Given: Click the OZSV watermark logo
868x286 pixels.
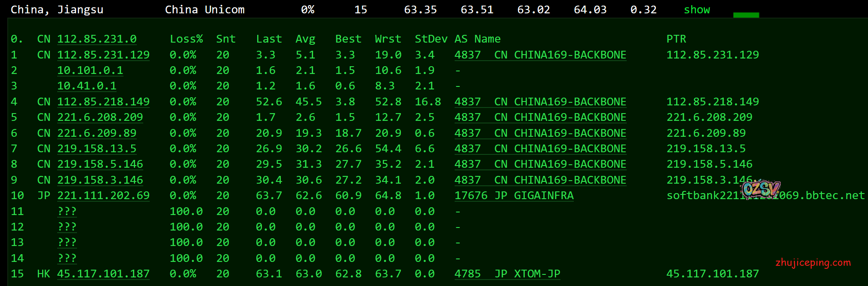Looking at the screenshot, I should coord(761,189).
